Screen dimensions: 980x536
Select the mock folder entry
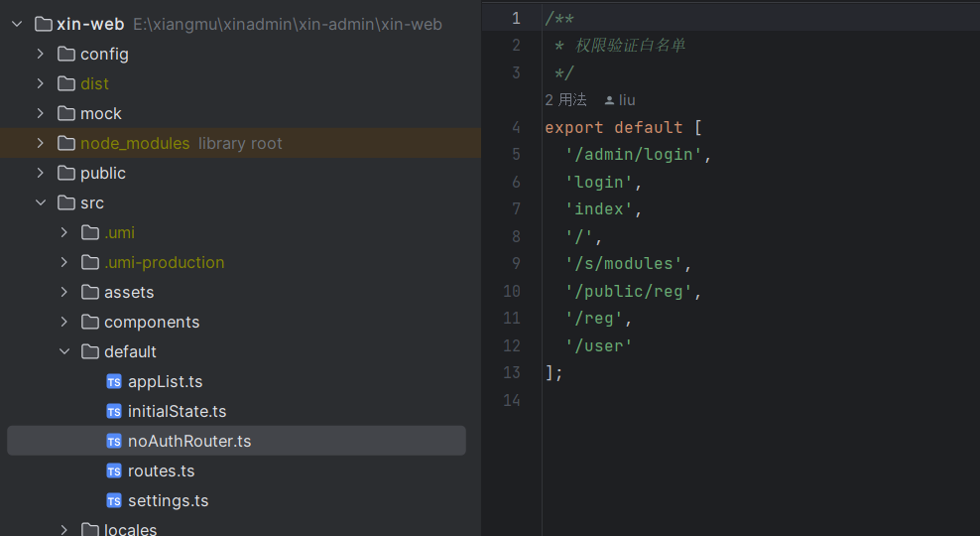point(101,114)
